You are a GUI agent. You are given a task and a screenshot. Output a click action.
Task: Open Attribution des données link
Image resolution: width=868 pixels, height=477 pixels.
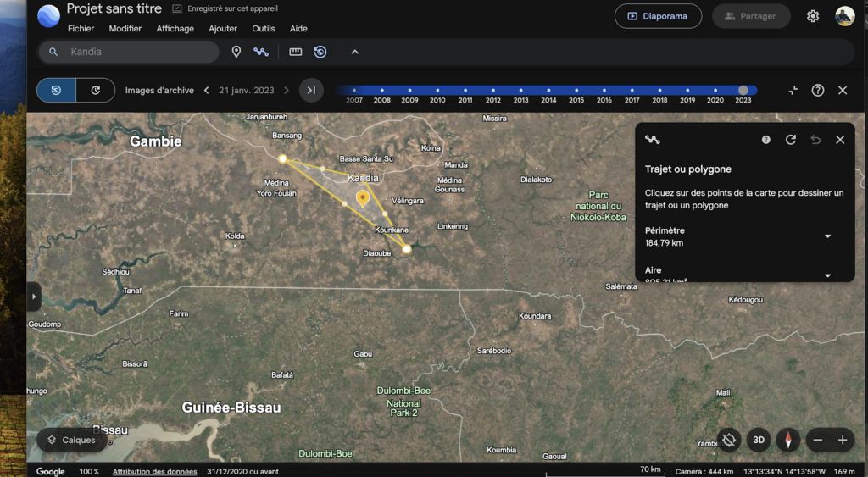point(154,471)
